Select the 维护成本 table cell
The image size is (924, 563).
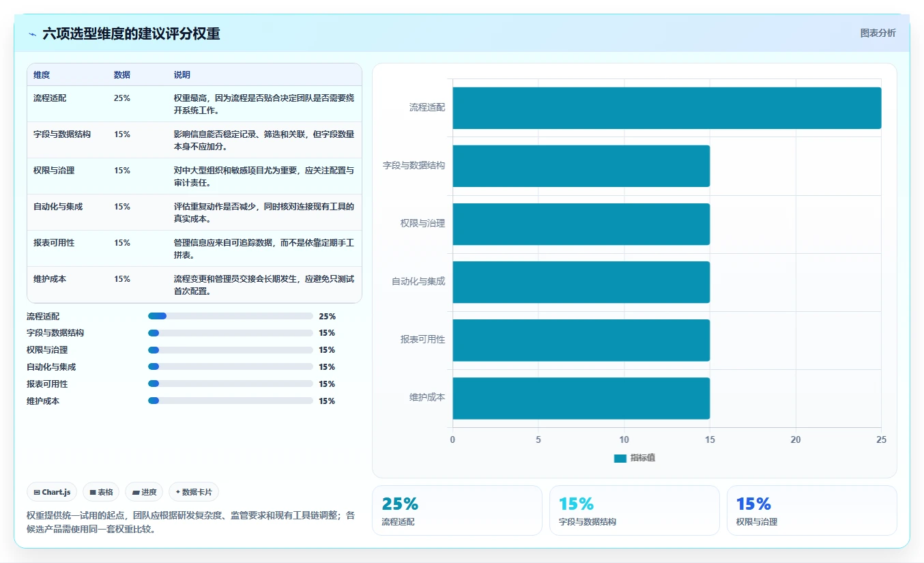(x=68, y=285)
